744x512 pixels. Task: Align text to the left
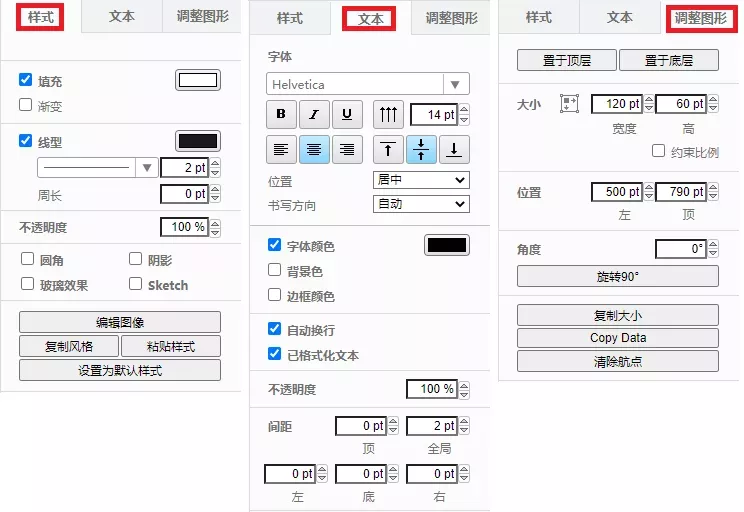(281, 149)
